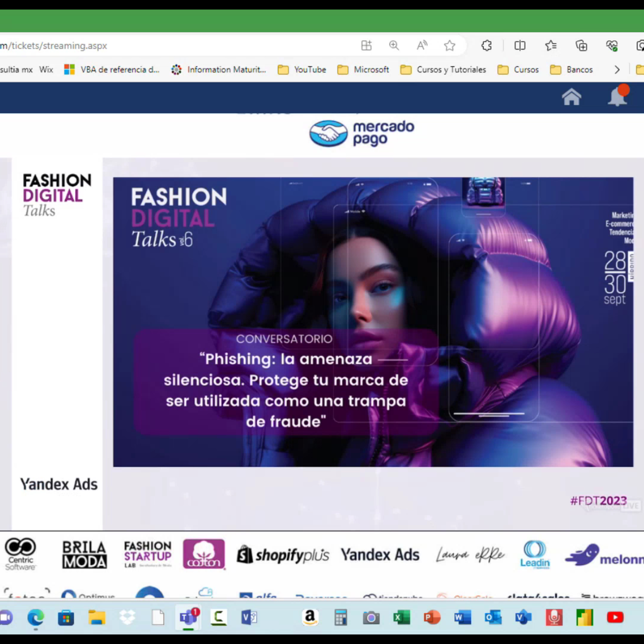
Task: Click the Centric Software sponsor logo
Action: coord(20,554)
